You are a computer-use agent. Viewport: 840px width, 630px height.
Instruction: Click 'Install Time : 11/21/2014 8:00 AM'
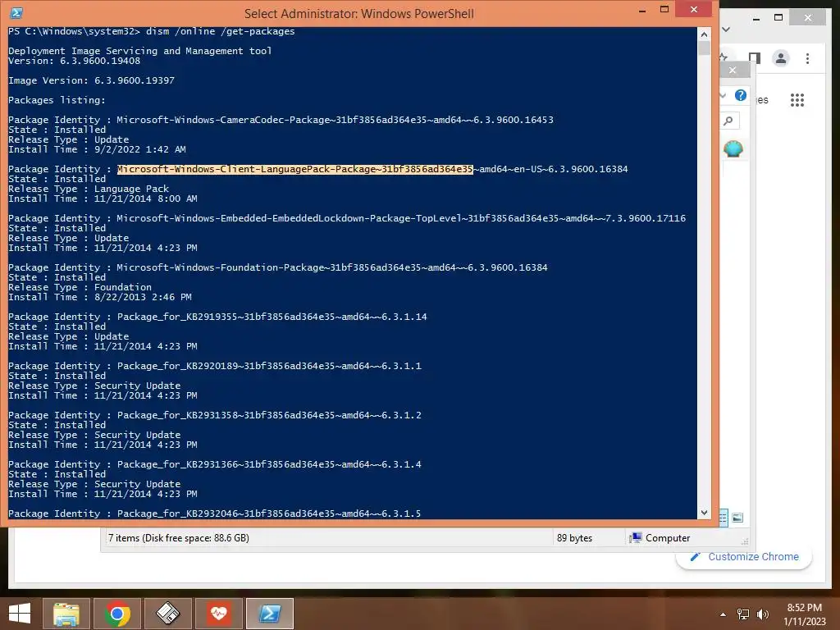103,199
